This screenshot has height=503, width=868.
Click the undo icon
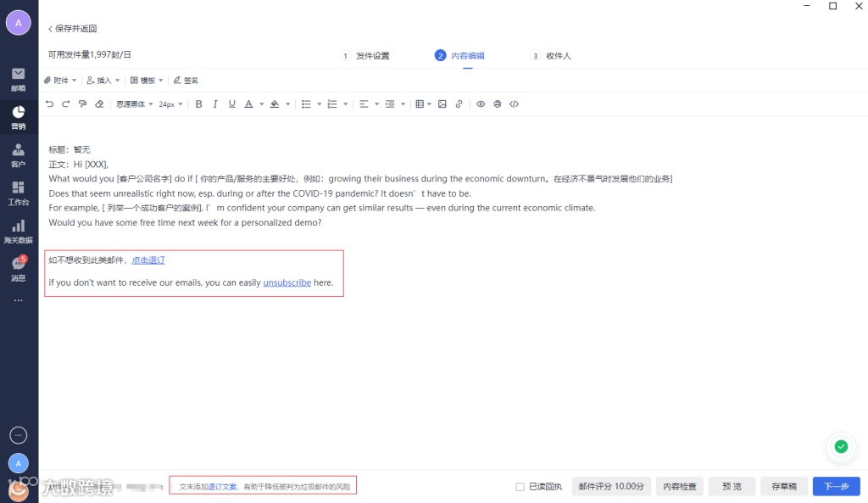pos(49,104)
